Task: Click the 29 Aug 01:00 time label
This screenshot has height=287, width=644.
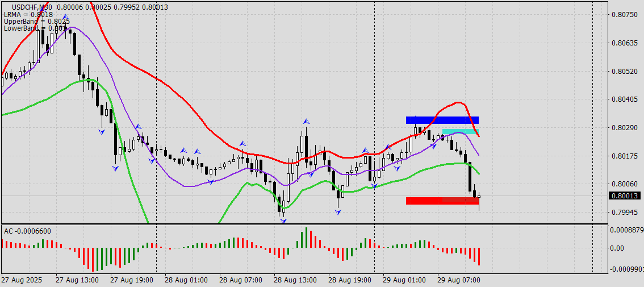Action: [404, 280]
